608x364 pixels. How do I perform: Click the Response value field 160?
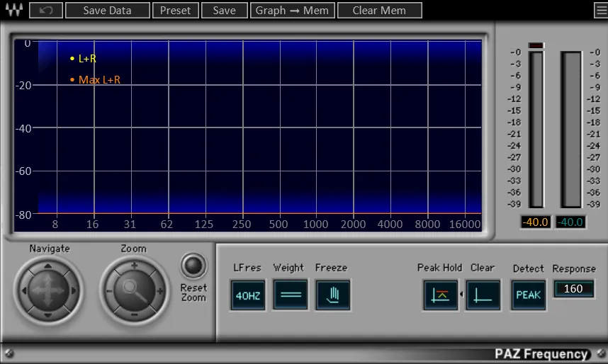pos(573,289)
